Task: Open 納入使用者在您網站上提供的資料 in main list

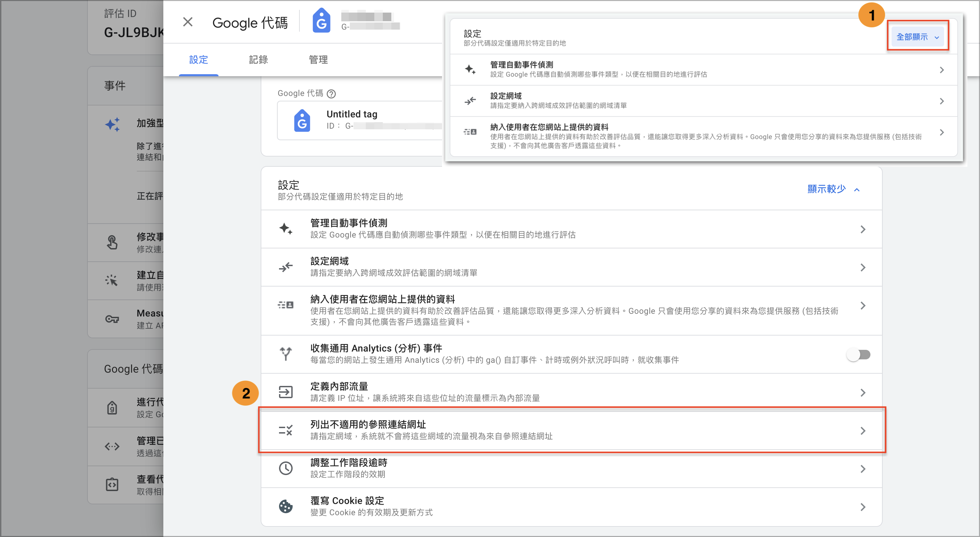Action: click(x=571, y=311)
